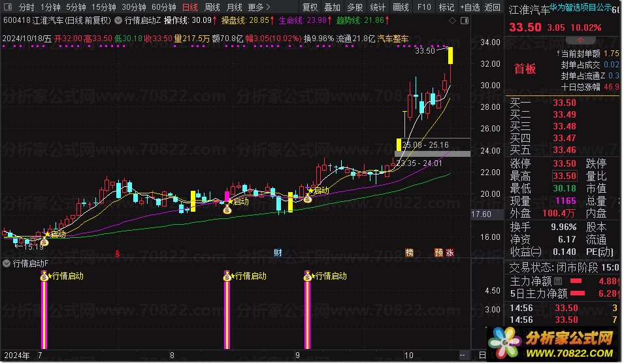The width and height of the screenshot is (624, 364).
Task: Open 多股 multi-stock view
Action: (x=355, y=7)
